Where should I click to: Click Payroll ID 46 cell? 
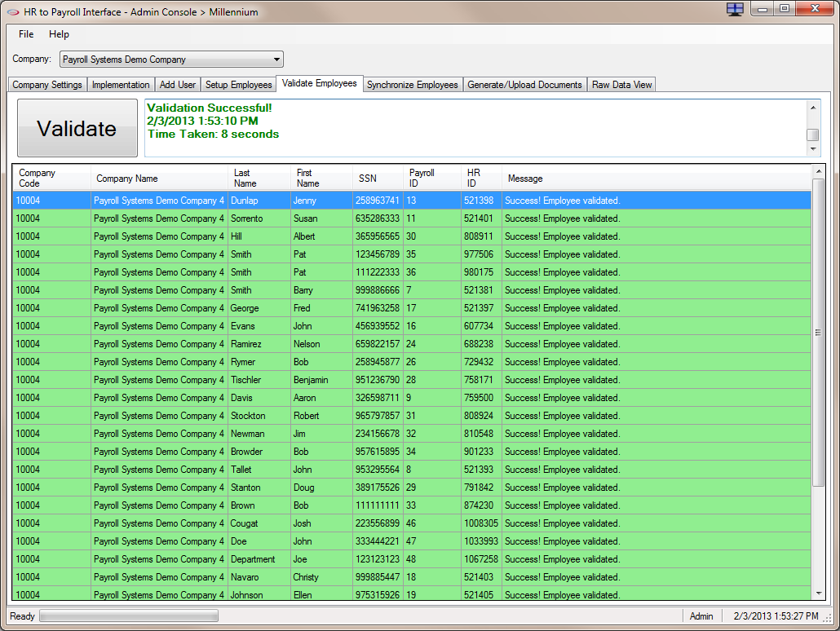tap(431, 523)
